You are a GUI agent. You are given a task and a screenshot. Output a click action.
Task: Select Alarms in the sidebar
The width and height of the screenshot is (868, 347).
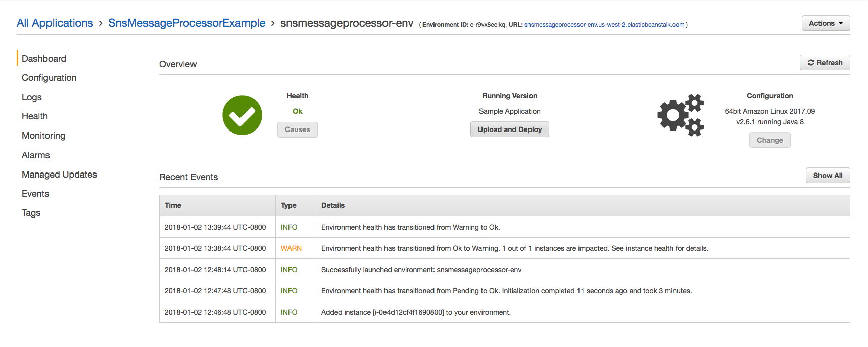pyautogui.click(x=36, y=155)
